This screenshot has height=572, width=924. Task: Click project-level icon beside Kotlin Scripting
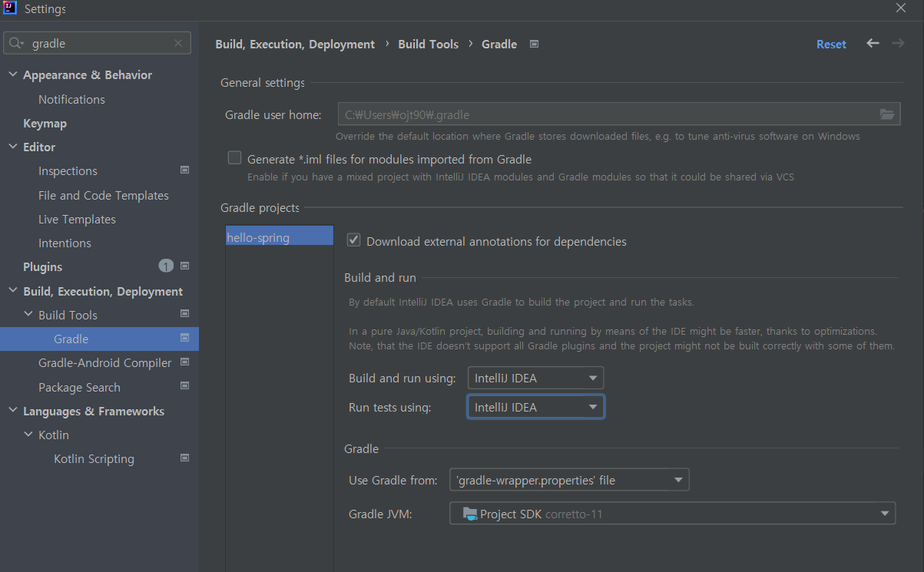tap(184, 458)
